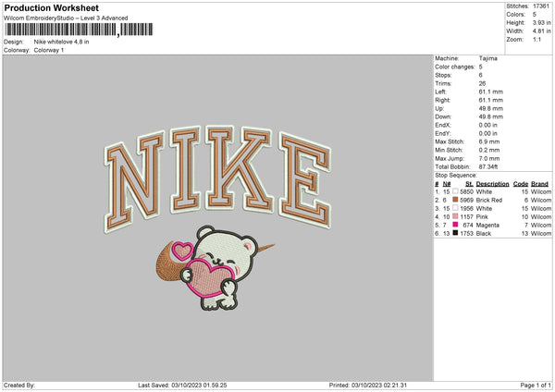Image resolution: width=555 pixels, height=392 pixels.
Task: Click the Magenta description text
Action: [x=487, y=225]
